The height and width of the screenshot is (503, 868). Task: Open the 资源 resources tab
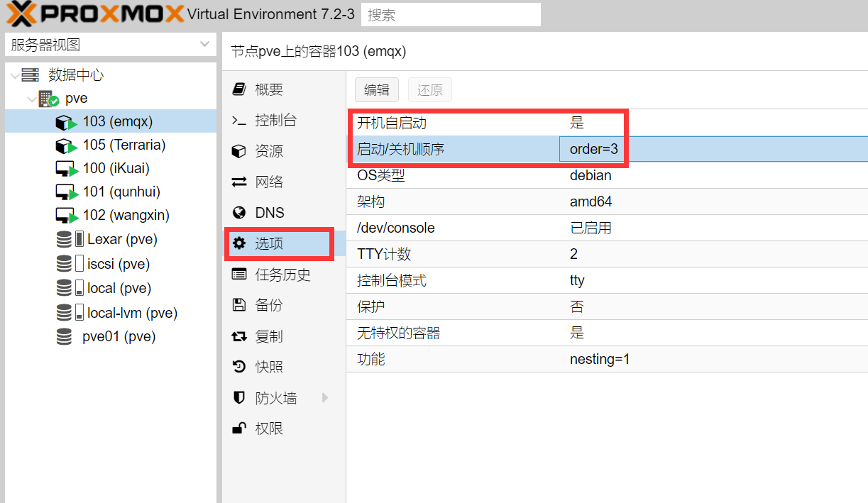[x=285, y=151]
